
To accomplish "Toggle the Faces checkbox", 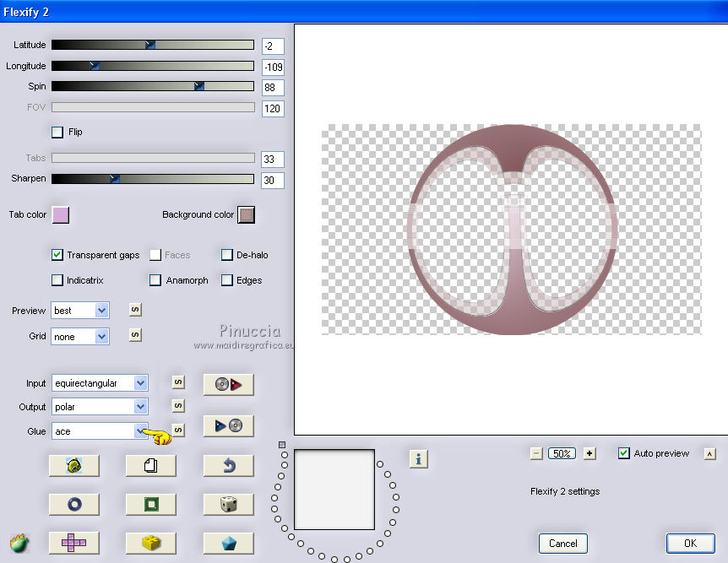I will point(155,255).
